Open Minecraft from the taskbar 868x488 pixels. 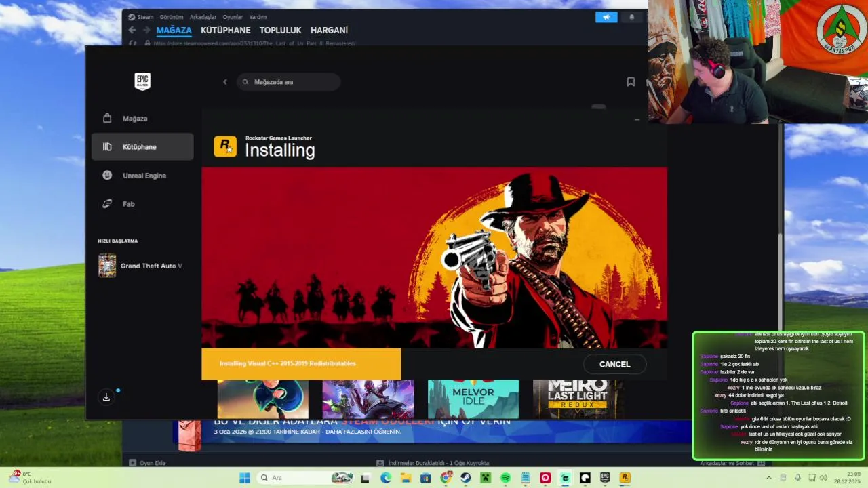485,478
